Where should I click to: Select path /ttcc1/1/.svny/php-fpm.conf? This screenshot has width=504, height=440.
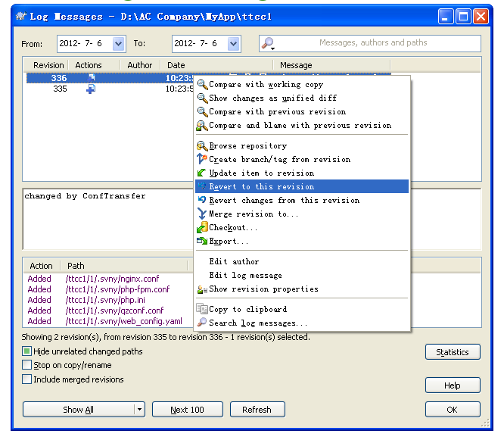[117, 289]
